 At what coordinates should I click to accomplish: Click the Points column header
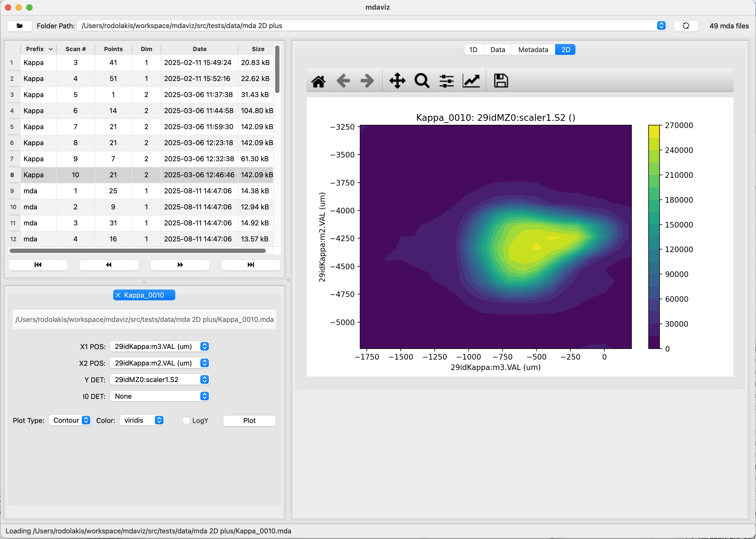[x=113, y=49]
